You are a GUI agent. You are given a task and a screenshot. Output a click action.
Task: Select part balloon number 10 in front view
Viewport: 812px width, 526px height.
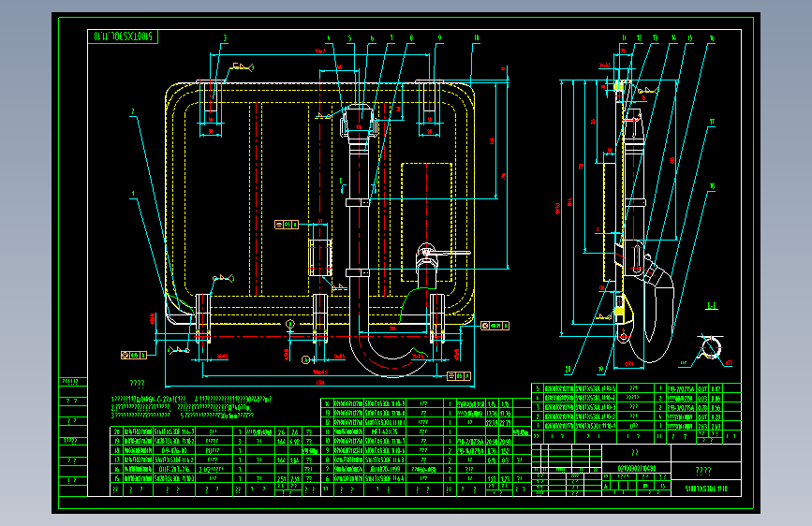[x=477, y=37]
